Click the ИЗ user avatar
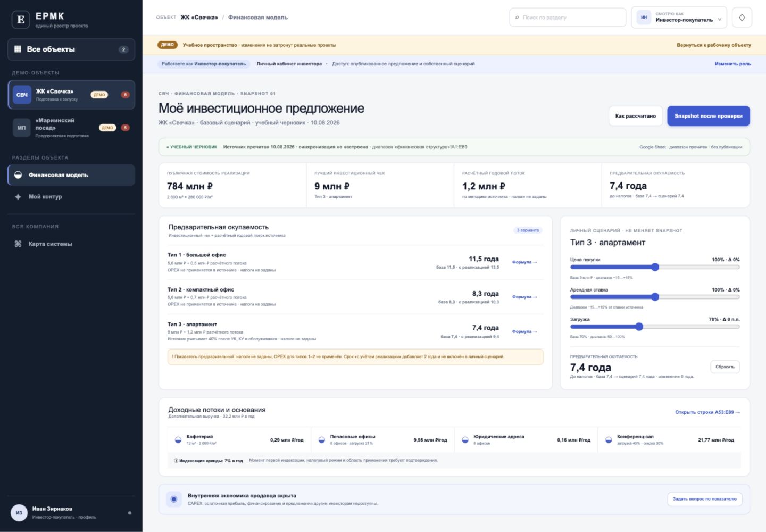The height and width of the screenshot is (532, 766). 19,513
